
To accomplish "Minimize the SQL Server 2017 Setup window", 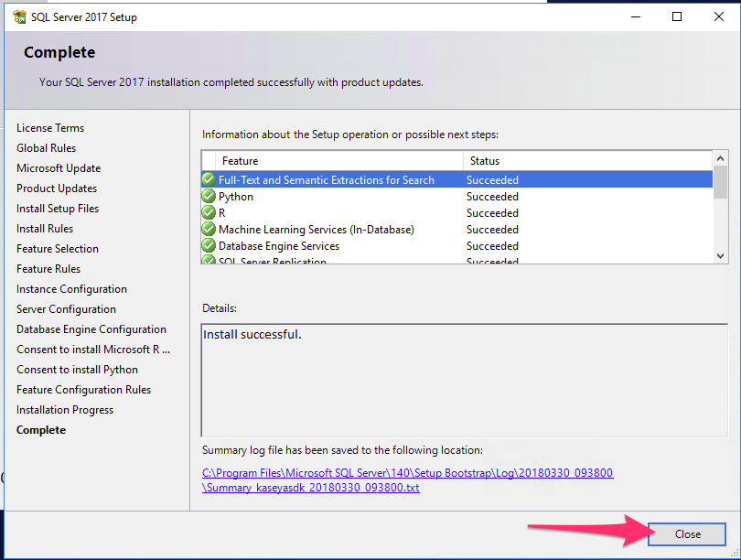I will (x=636, y=17).
